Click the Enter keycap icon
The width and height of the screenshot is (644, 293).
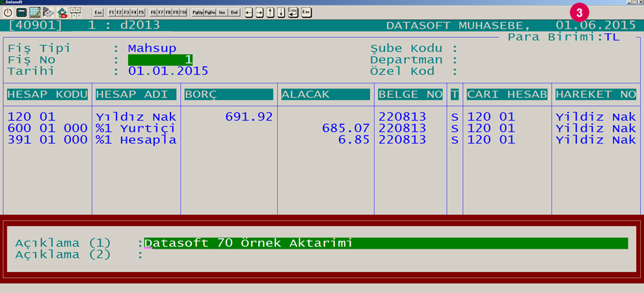coord(293,12)
